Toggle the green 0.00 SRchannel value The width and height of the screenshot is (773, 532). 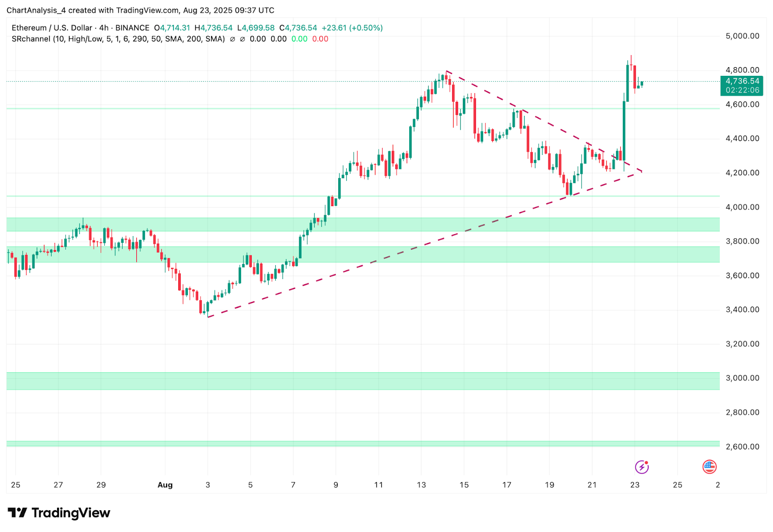click(300, 39)
